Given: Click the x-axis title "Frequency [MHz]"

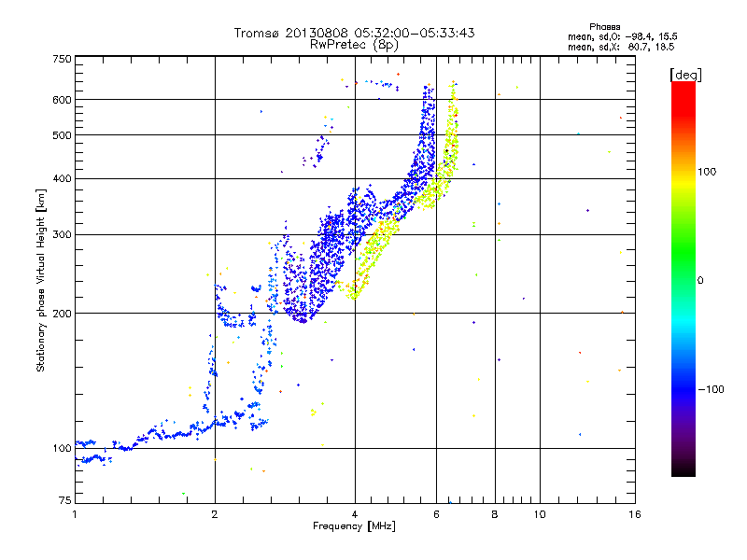Looking at the screenshot, I should 354,526.
